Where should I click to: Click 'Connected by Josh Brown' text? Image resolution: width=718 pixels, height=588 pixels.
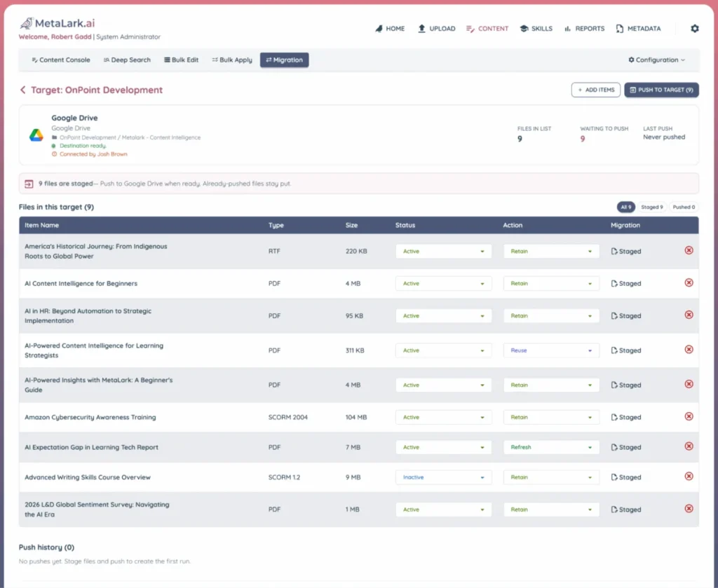point(93,154)
